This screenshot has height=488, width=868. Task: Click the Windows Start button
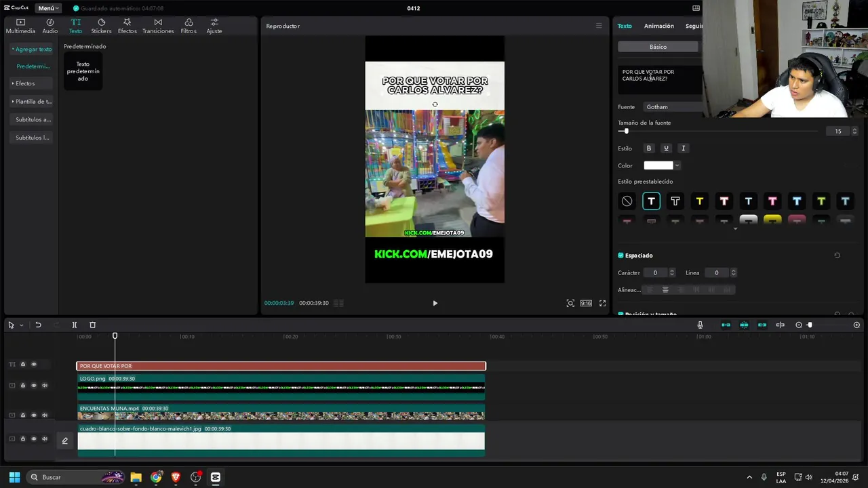[14, 477]
